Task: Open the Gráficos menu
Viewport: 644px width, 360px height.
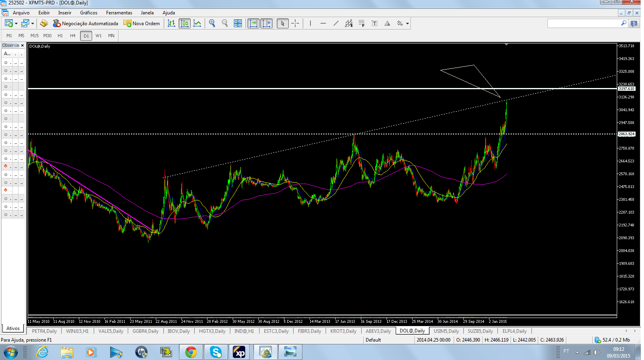Action: click(x=89, y=13)
